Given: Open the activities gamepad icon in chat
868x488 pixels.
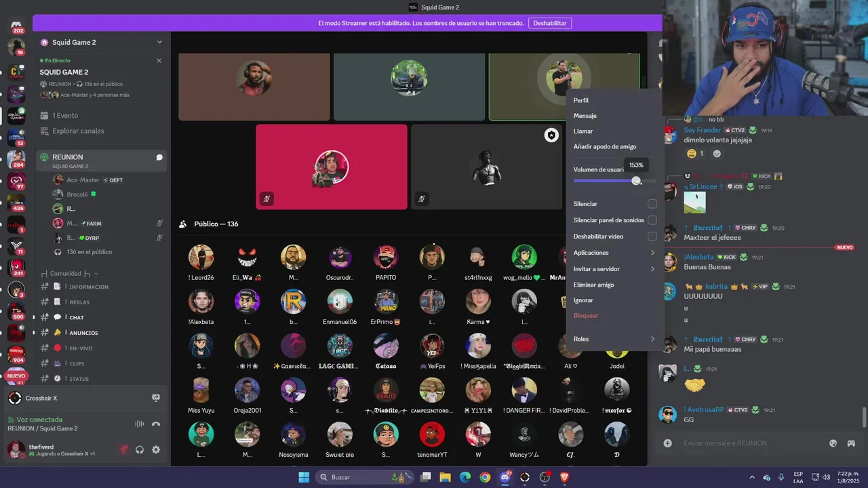Looking at the screenshot, I should [850, 443].
